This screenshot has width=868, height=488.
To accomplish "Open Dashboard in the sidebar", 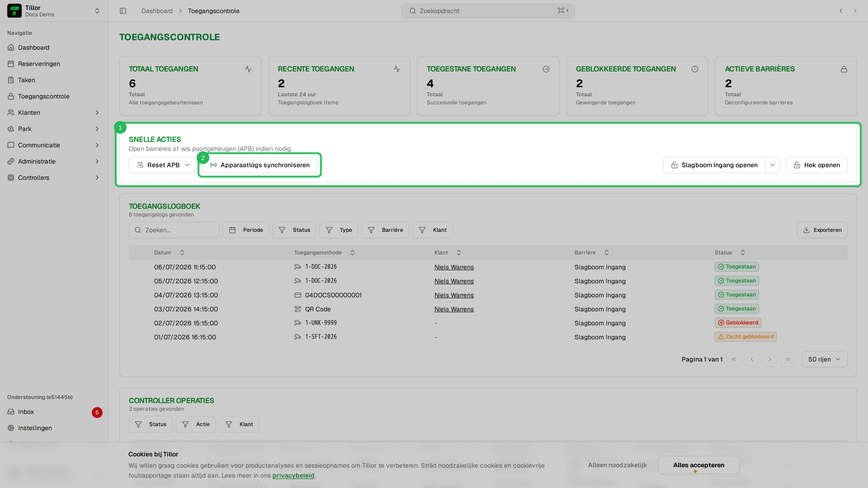I will 54,47.
